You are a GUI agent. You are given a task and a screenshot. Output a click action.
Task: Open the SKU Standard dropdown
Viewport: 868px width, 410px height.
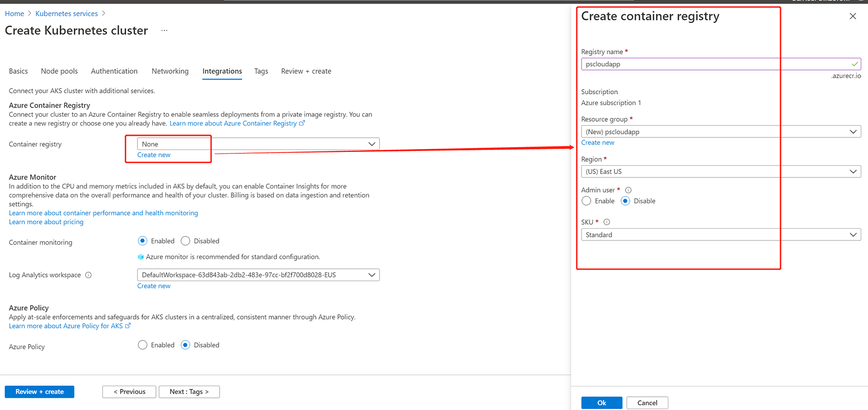point(720,235)
